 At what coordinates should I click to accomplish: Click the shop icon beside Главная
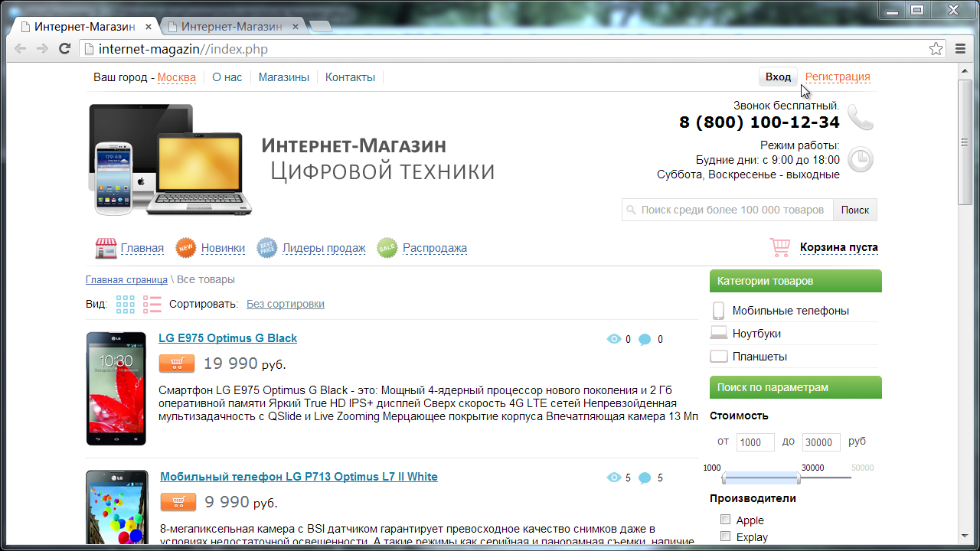tap(106, 248)
